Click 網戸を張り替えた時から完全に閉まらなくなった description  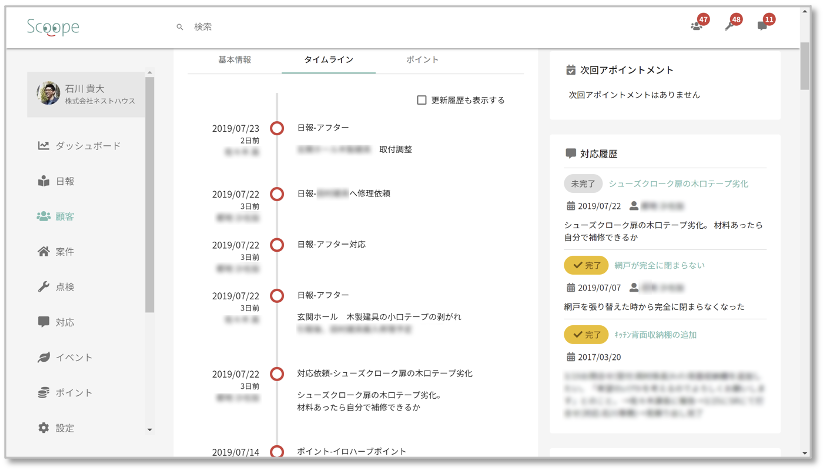point(654,306)
